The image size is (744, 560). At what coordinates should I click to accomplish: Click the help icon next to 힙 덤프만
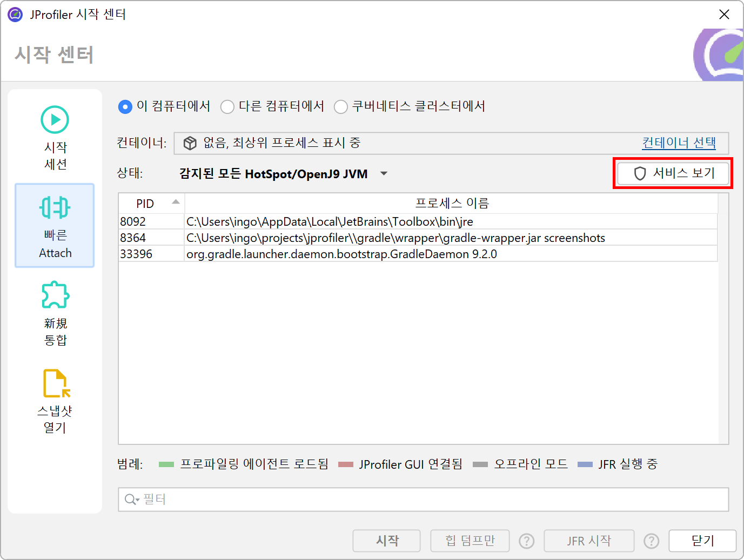coord(526,541)
